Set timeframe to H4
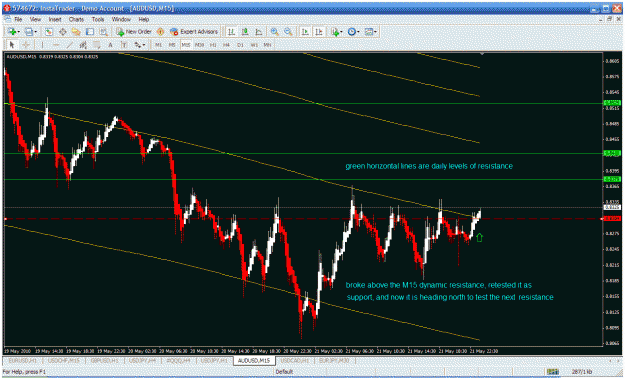The width and height of the screenshot is (625, 378). pos(226,45)
